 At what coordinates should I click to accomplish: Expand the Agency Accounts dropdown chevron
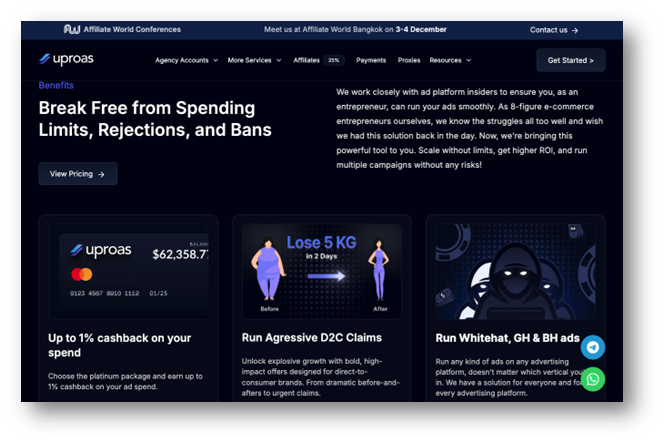point(215,60)
